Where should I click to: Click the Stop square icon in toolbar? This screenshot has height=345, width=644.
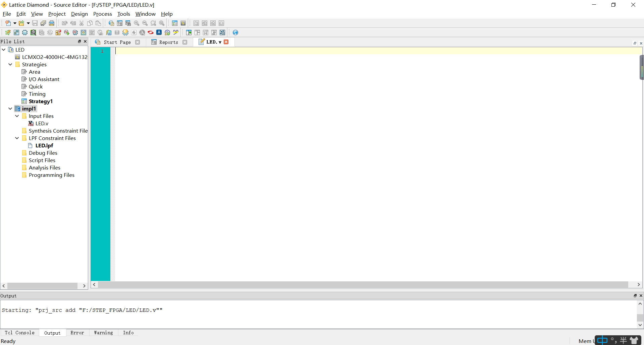click(x=221, y=23)
